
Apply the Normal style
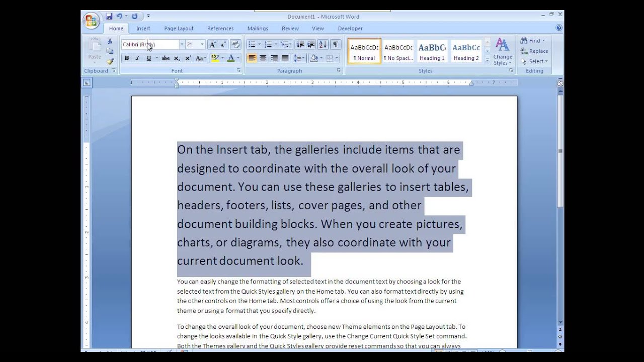(364, 51)
